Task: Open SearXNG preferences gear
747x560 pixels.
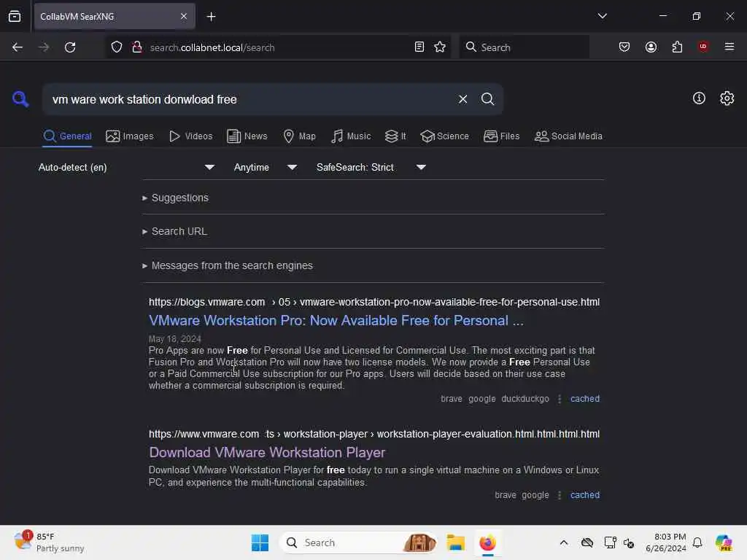Action: tap(727, 98)
